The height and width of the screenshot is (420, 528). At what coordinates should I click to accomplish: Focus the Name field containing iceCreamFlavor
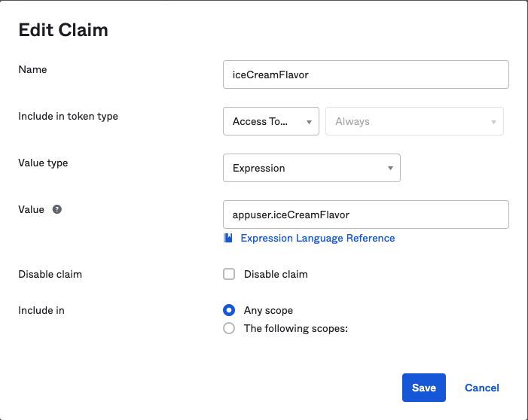(x=365, y=75)
